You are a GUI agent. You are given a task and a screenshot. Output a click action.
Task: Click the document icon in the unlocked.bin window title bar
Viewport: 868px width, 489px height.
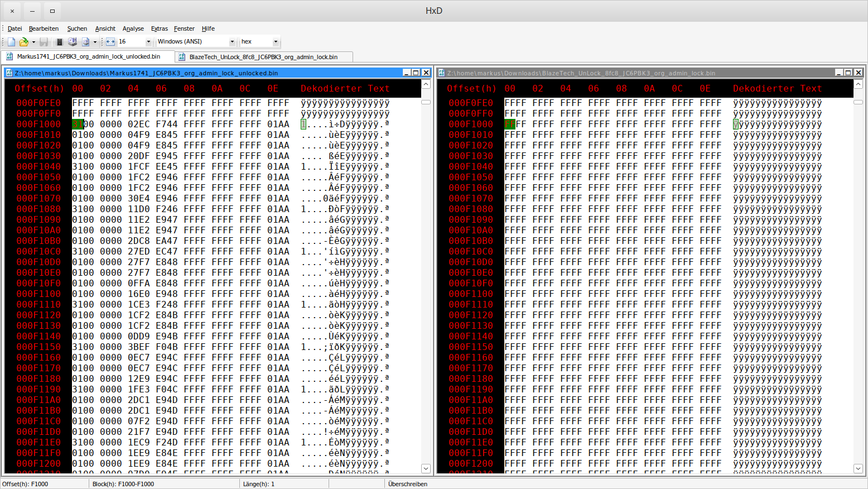tap(9, 73)
